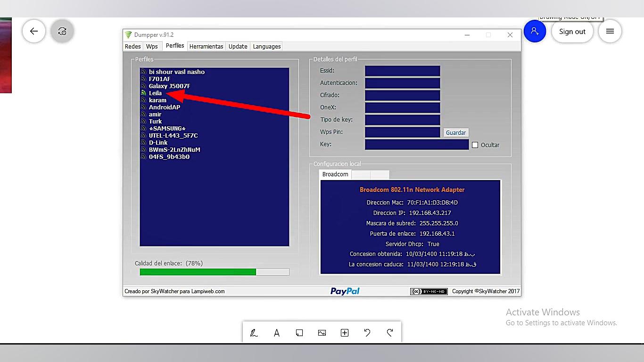The image size is (644, 362).
Task: Click the blue invite person icon
Action: click(x=534, y=32)
